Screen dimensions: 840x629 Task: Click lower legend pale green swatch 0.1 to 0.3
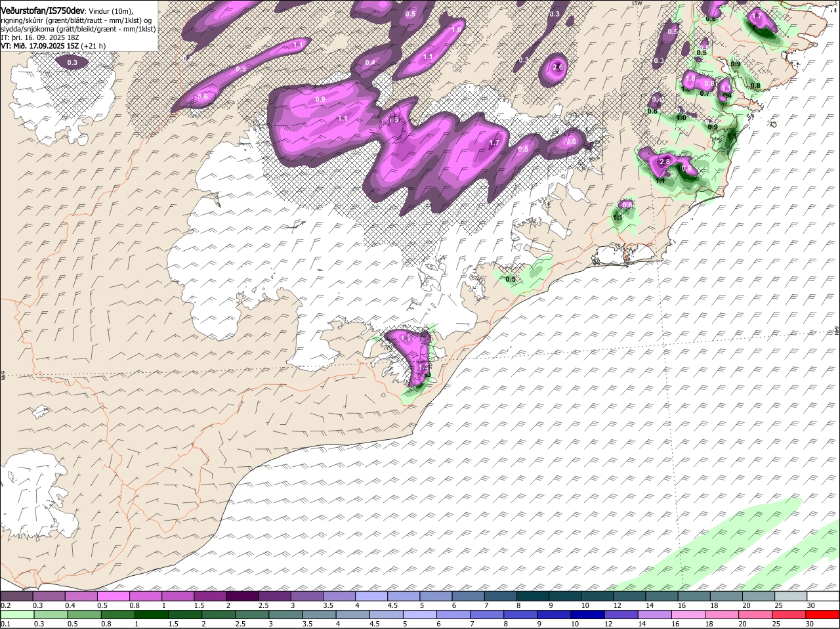(x=16, y=615)
